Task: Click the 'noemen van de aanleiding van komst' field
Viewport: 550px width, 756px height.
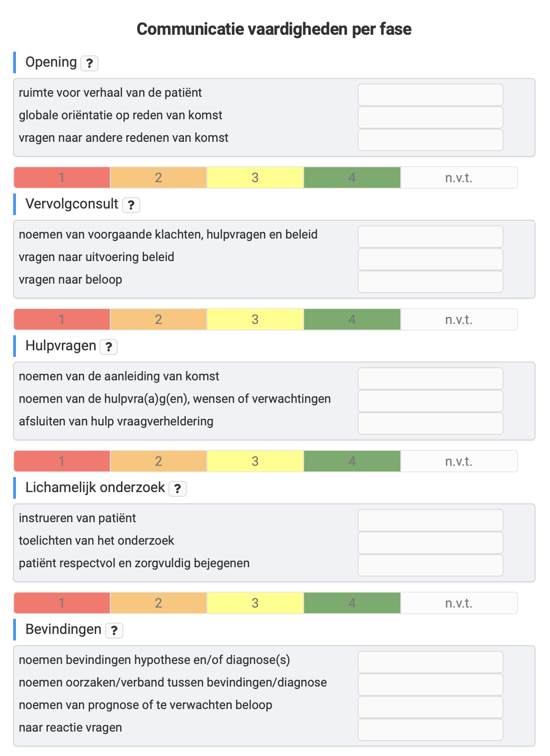Action: [x=430, y=378]
